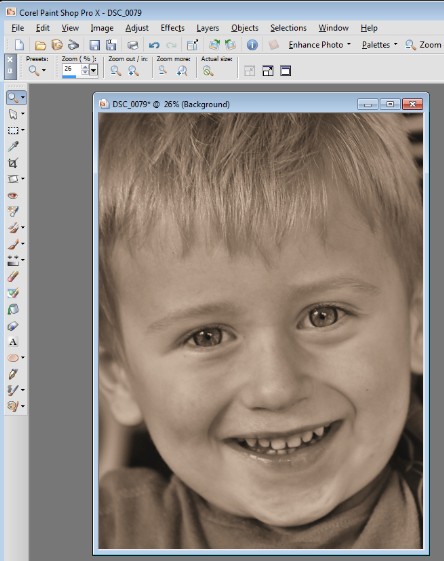Click the Open file folder icon

[x=40, y=45]
